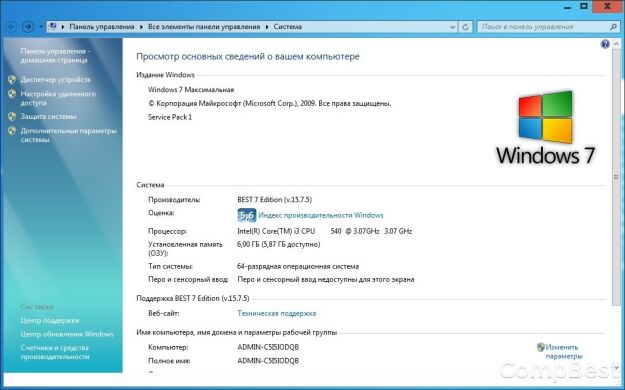Open help via the blue question mark icon
The image size is (625, 390).
coord(605,44)
